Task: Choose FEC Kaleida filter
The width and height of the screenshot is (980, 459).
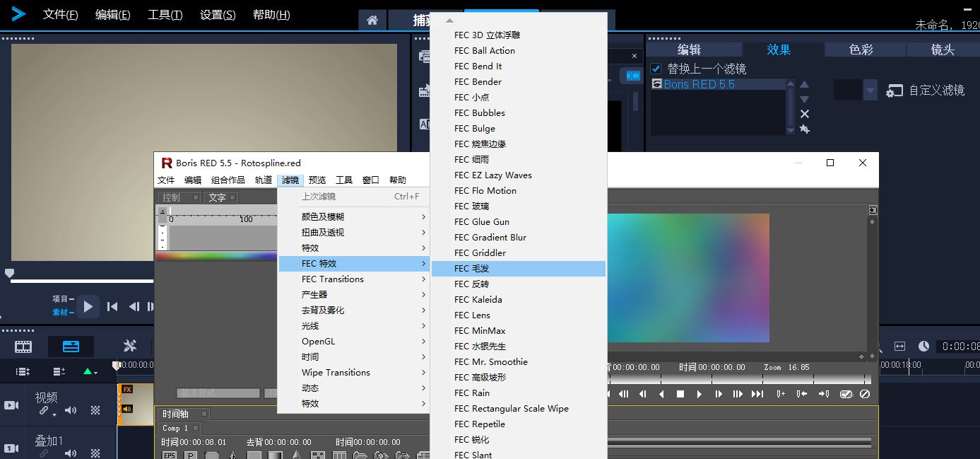Action: [519, 299]
